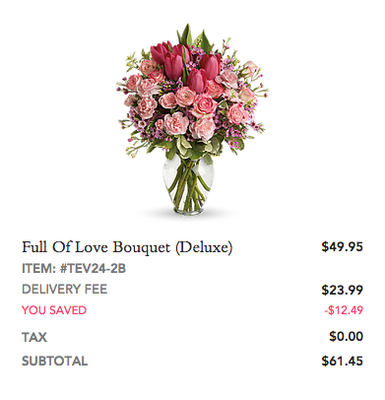This screenshot has height=400, width=385.
Task: Click the $49.95 bouquet price
Action: pyautogui.click(x=342, y=247)
